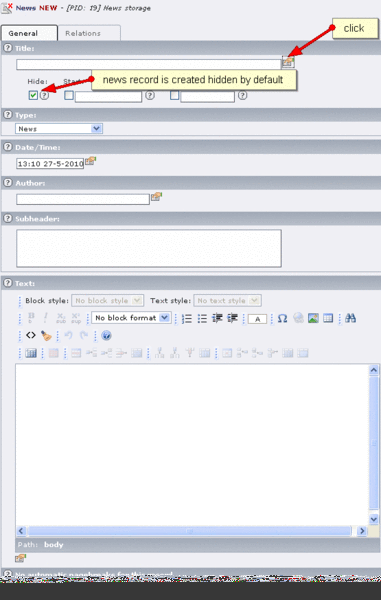Viewport: 381px width, 600px height.
Task: Click the numbered list icon
Action: [187, 318]
